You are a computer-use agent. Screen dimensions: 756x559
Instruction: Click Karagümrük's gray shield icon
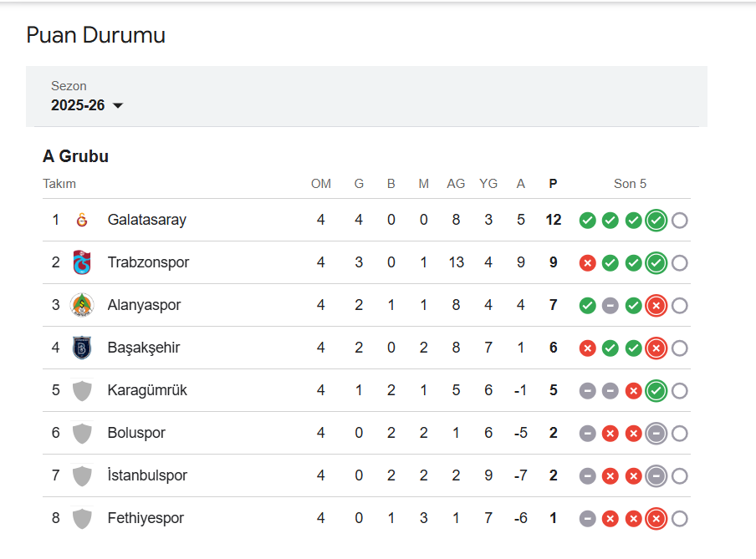(x=82, y=391)
